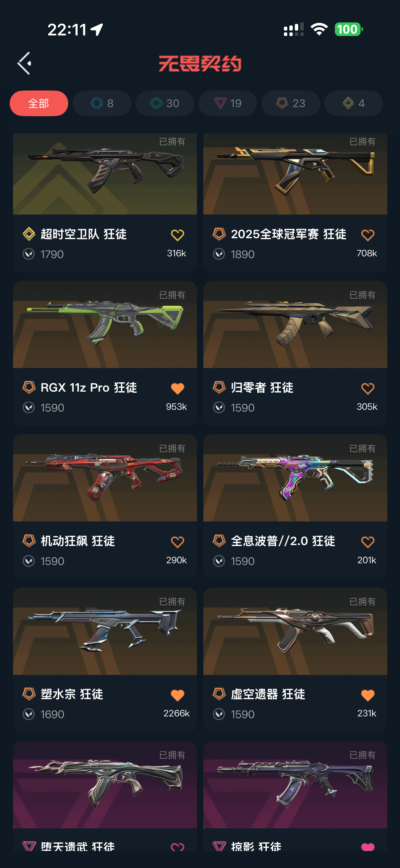The width and height of the screenshot is (400, 868).
Task: Unfavorite the RGX 11z Pro 狂徒 heart
Action: click(x=177, y=389)
